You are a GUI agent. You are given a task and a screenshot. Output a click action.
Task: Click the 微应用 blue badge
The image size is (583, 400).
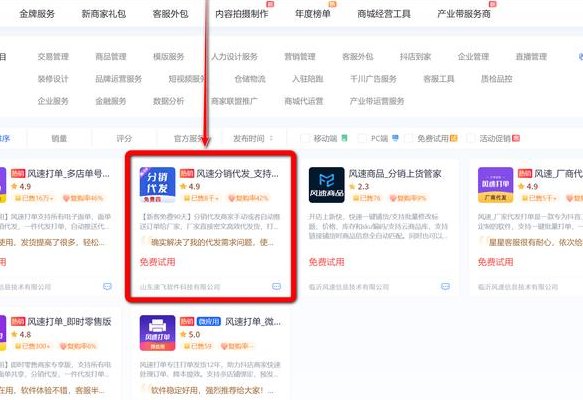point(209,321)
